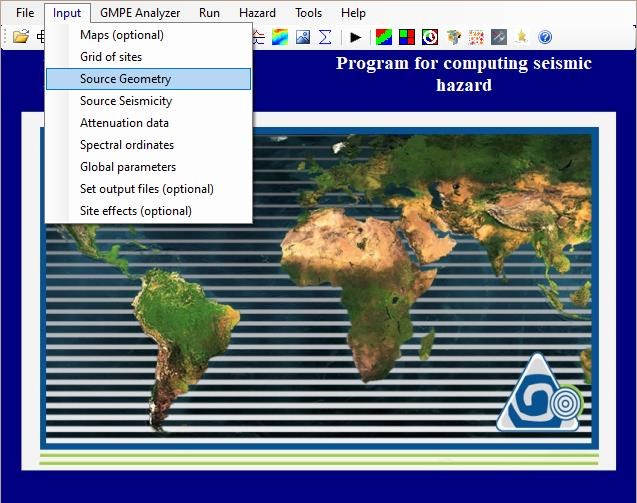Click the triangular spiral logo on map
Viewport: 637px width, 503px height.
[540, 393]
